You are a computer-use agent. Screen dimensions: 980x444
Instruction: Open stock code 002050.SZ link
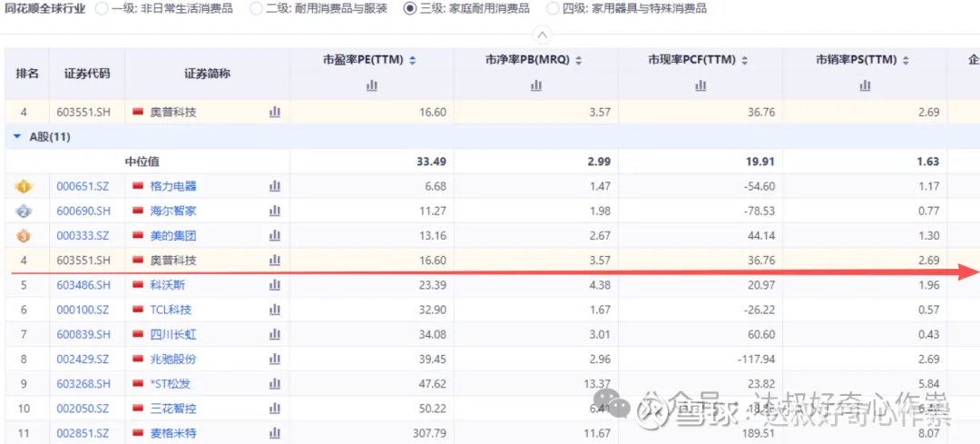(83, 409)
